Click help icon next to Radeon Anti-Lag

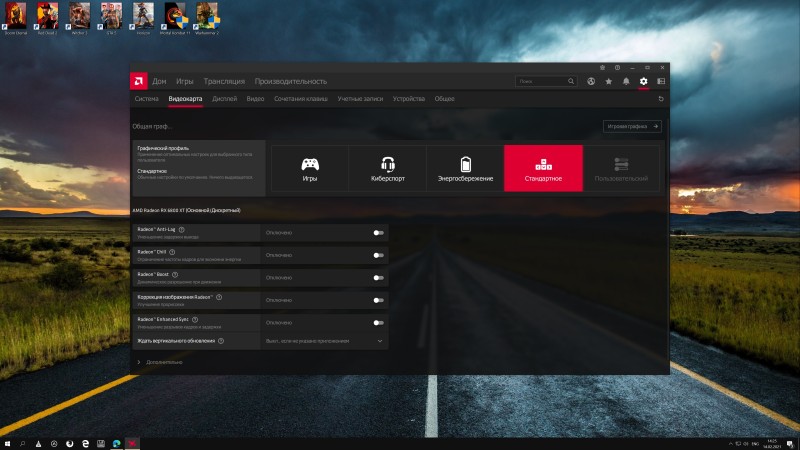(182, 230)
